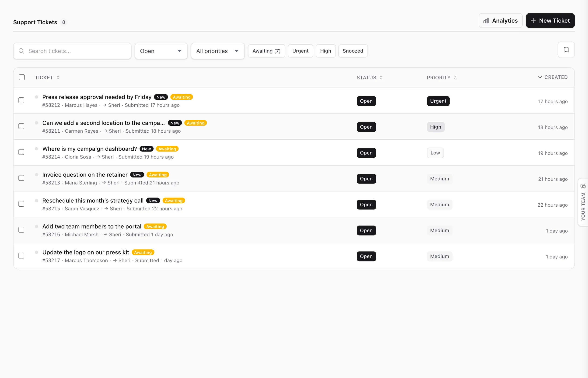This screenshot has height=378, width=588.
Task: Open ticket Reschedule this month's strategy call
Action: (93, 201)
